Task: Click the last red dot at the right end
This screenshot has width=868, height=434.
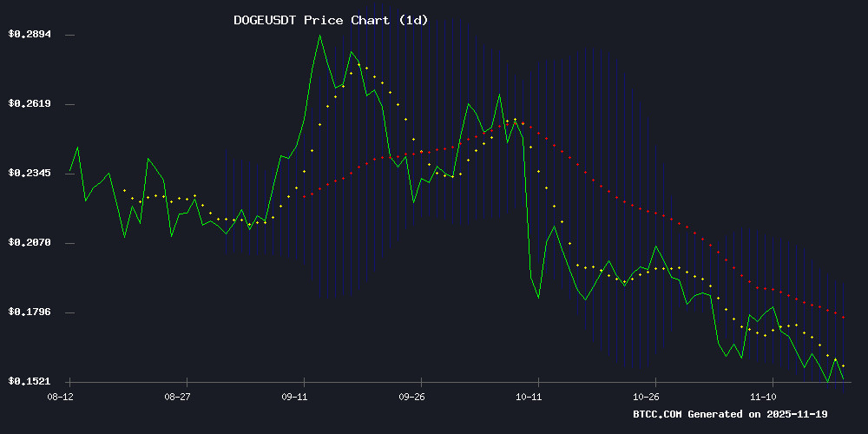Action: [843, 317]
